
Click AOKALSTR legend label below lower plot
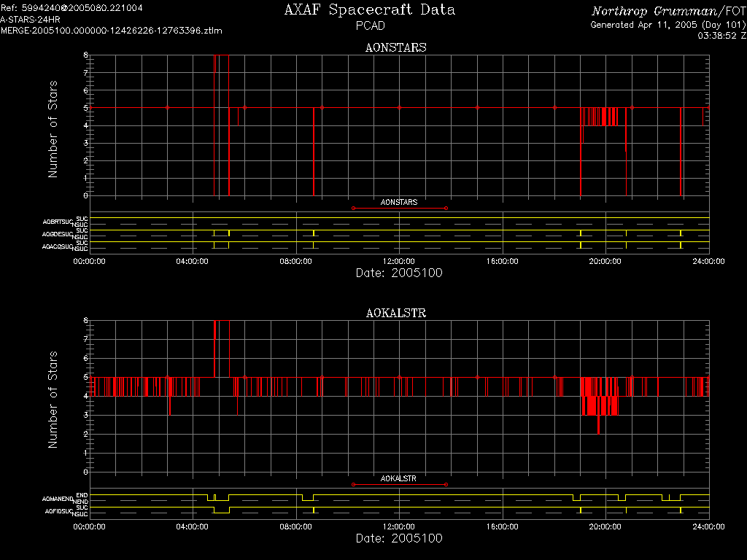pyautogui.click(x=398, y=478)
